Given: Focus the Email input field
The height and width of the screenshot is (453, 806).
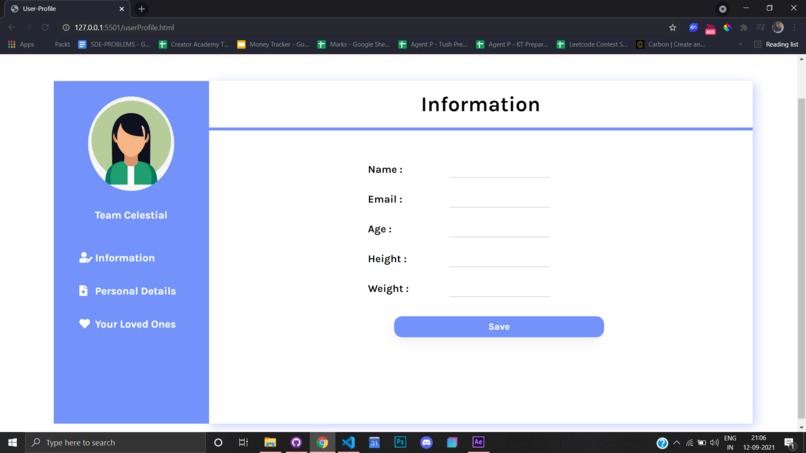Looking at the screenshot, I should tap(499, 200).
